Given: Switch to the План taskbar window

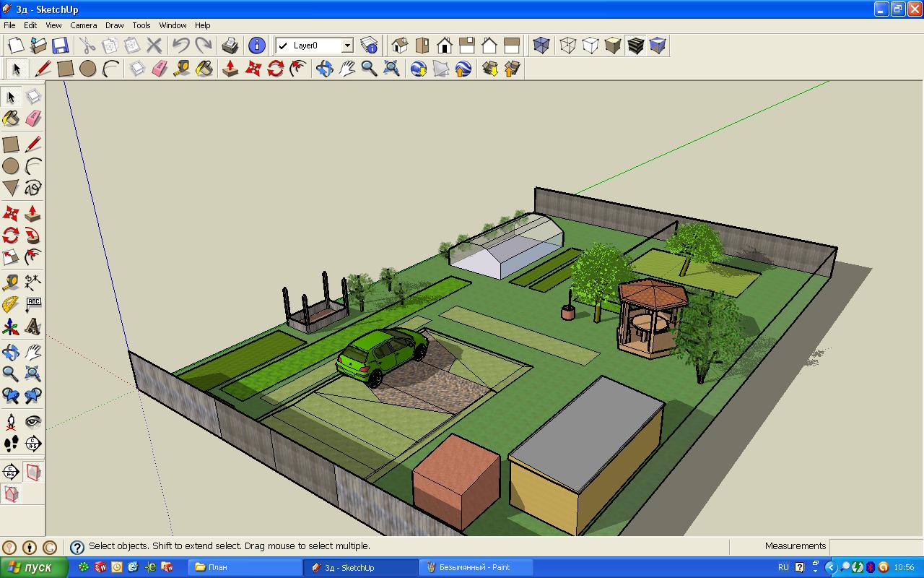Looking at the screenshot, I should point(245,567).
